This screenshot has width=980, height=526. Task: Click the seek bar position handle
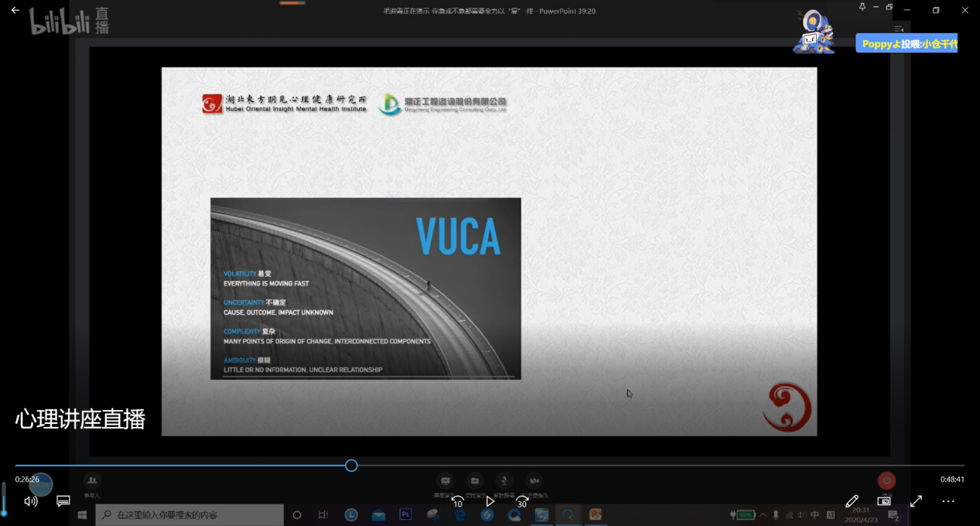point(351,466)
